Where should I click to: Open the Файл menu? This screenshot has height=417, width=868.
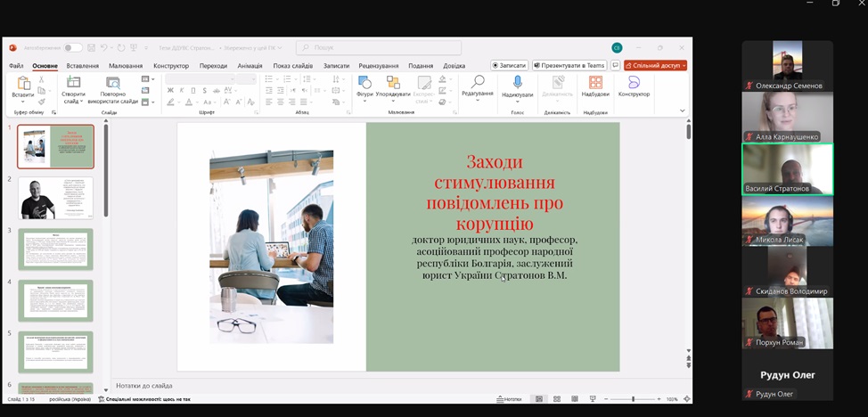(16, 66)
